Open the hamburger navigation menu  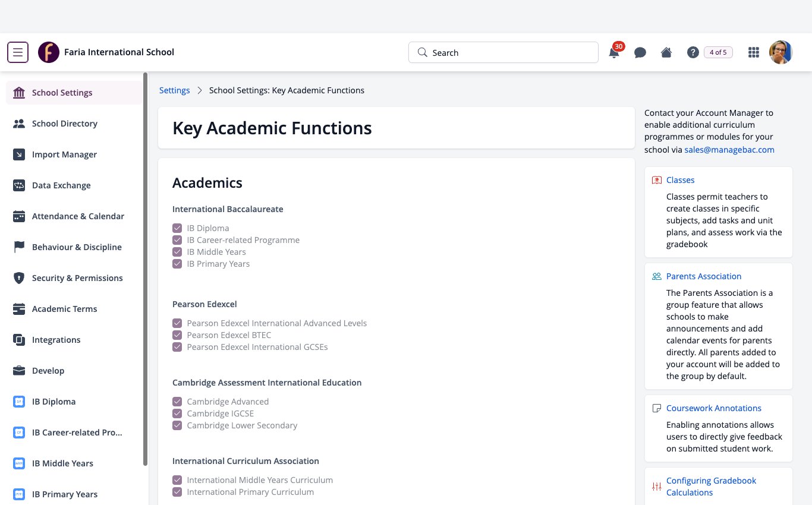[18, 52]
